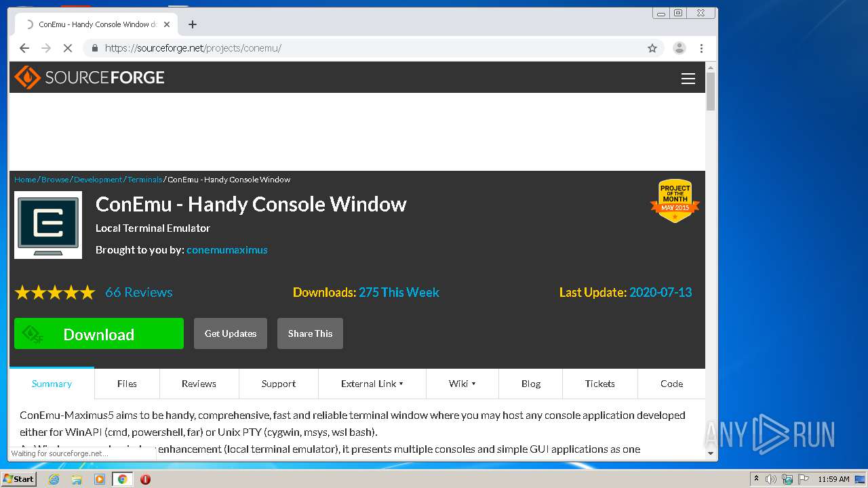Bookmark this page with the star icon
The height and width of the screenshot is (488, 868).
652,48
